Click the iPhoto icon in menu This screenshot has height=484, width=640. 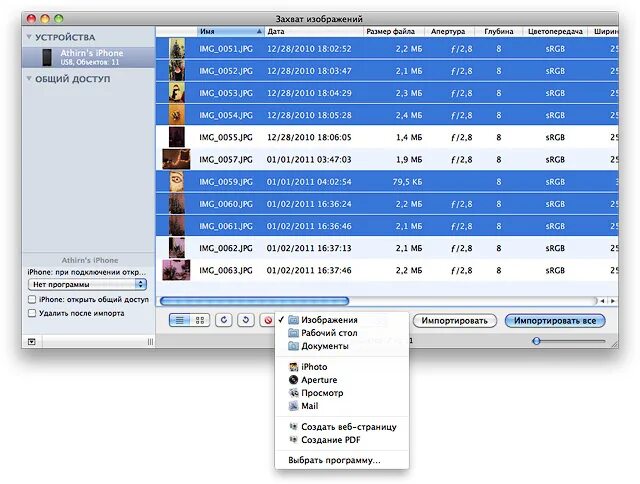pyautogui.click(x=293, y=367)
